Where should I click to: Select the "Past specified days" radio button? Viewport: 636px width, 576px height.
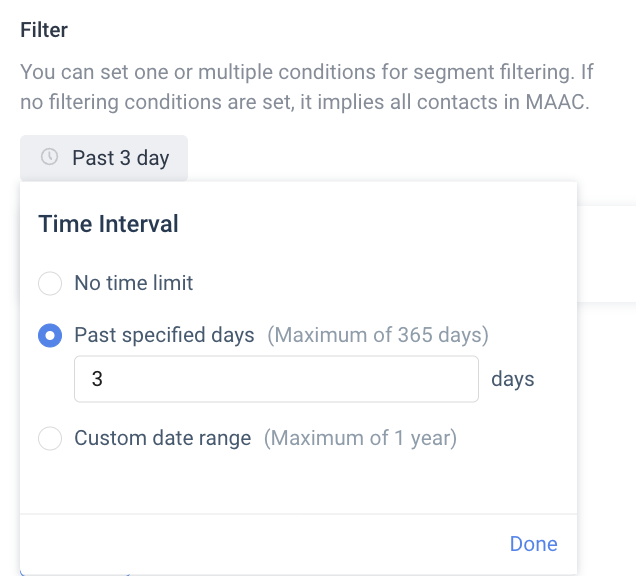tap(50, 335)
